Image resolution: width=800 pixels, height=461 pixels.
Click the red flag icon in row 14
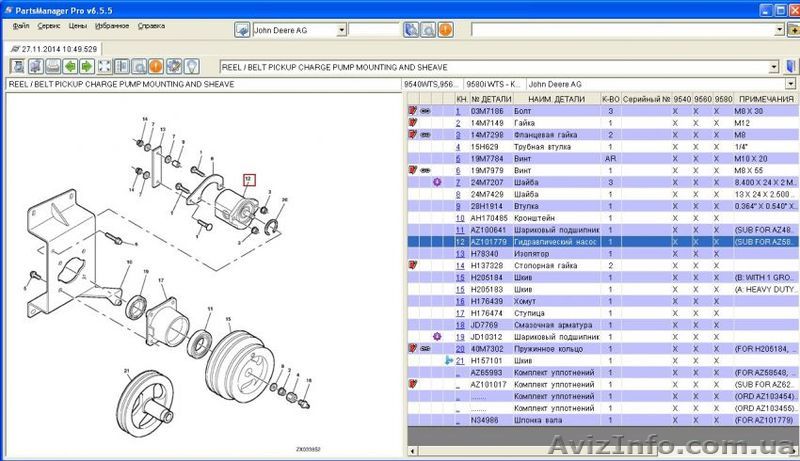(412, 265)
